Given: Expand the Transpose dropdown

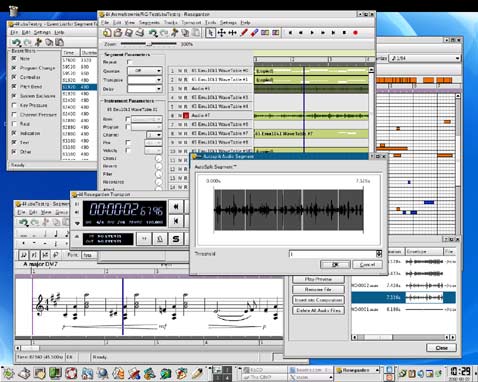Looking at the screenshot, I should point(145,80).
